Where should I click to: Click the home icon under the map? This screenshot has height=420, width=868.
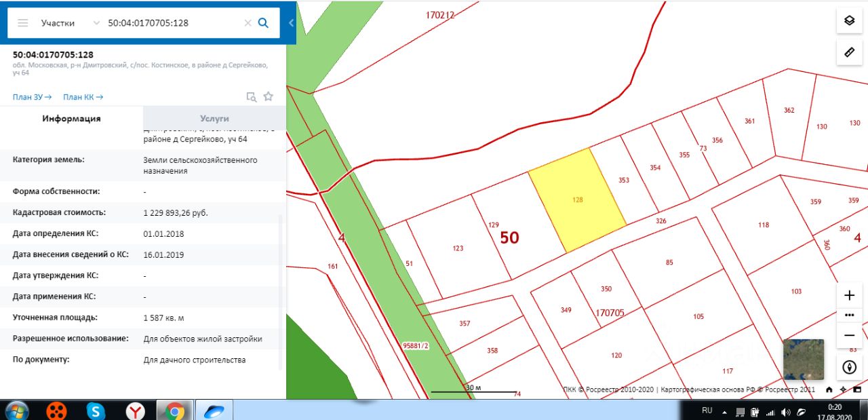[829, 390]
